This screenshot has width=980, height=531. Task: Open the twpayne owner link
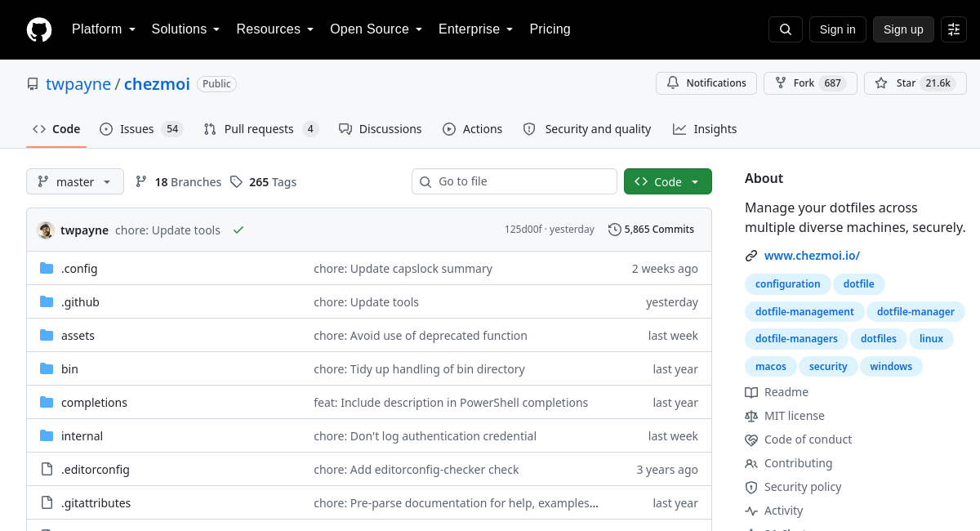coord(78,84)
